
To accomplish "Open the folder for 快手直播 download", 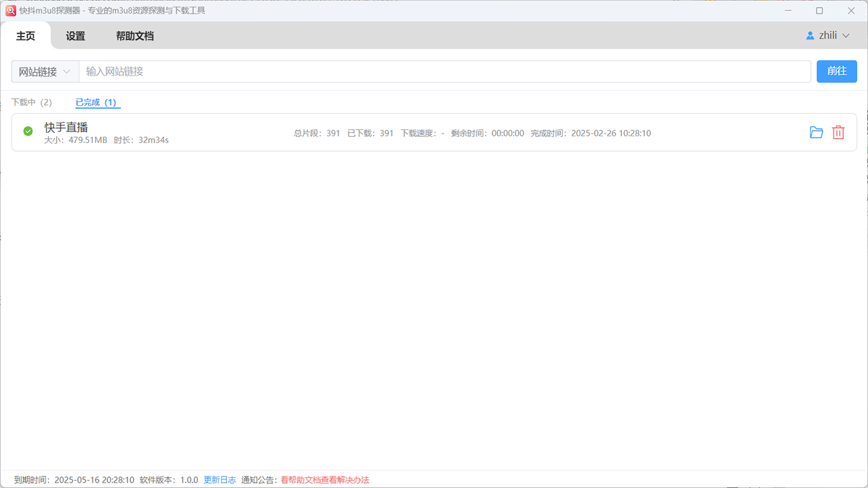I will tap(816, 133).
